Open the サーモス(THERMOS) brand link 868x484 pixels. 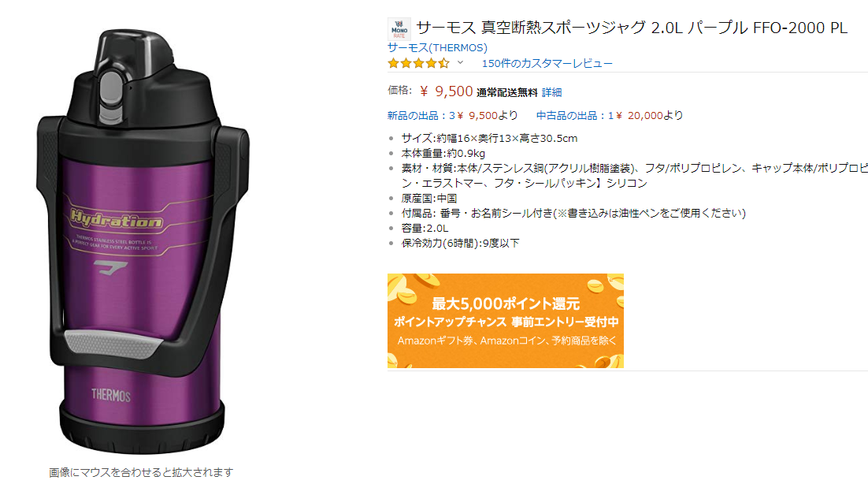click(x=437, y=47)
